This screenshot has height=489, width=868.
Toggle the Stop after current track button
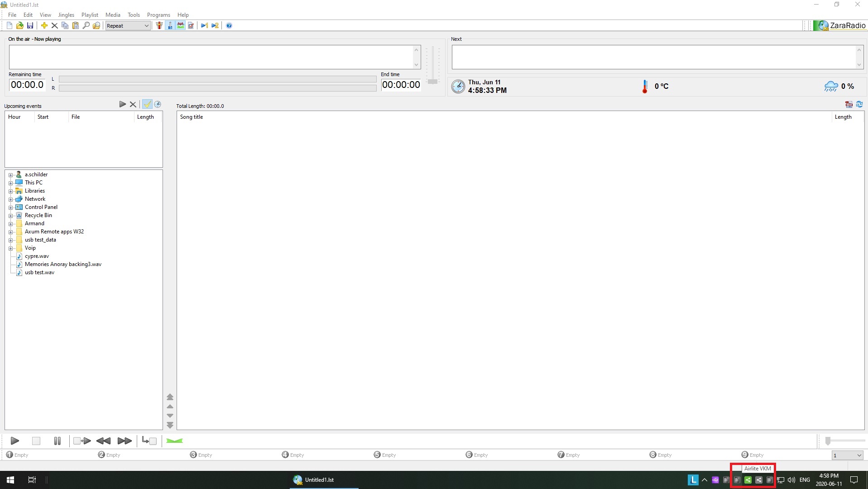point(149,441)
